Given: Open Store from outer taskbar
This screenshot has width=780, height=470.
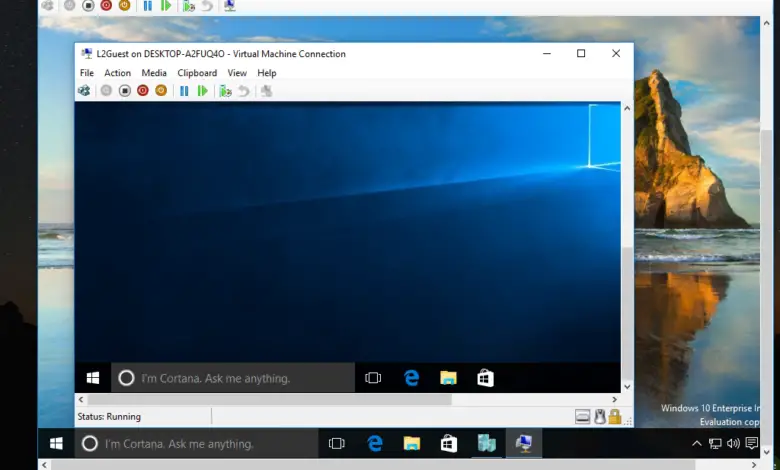Looking at the screenshot, I should 449,443.
